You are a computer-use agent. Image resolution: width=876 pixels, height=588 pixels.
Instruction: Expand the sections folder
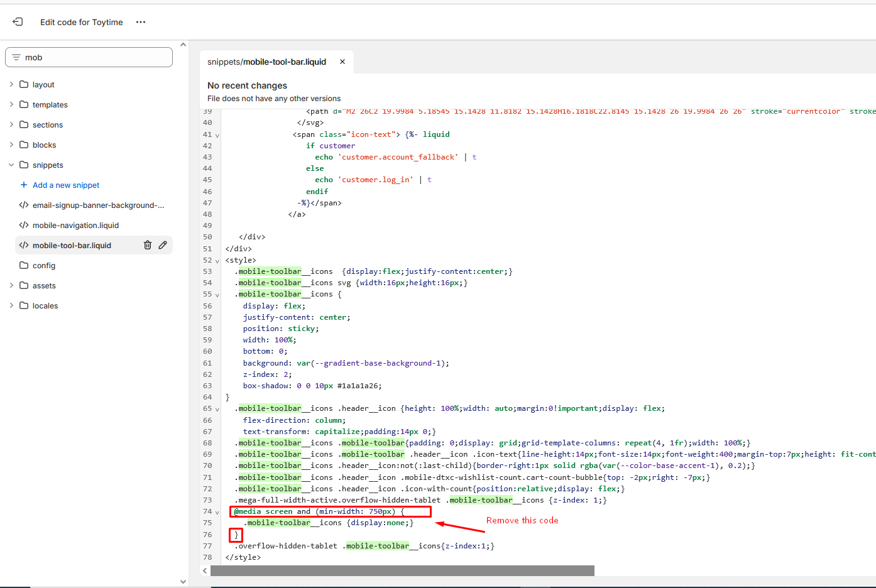[11, 124]
